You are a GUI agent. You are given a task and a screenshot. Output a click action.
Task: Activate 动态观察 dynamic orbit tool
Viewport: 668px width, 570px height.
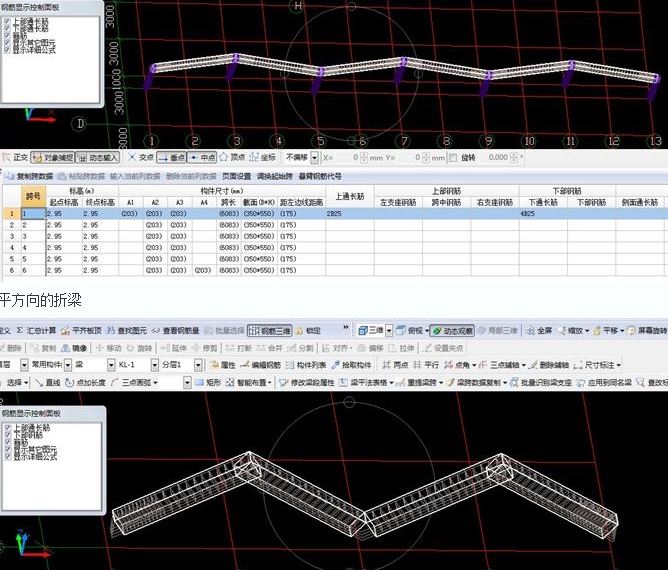(452, 331)
